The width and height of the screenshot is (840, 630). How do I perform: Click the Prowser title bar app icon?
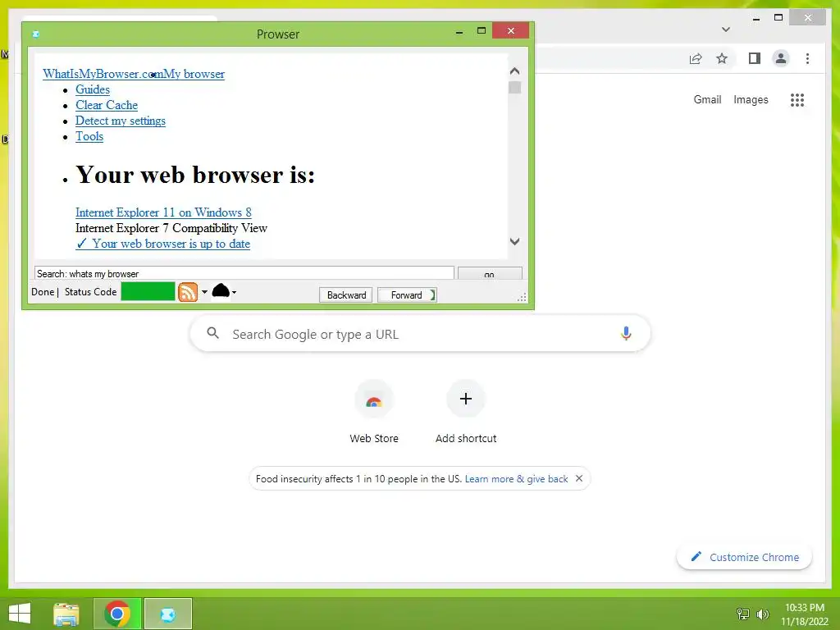[x=36, y=34]
